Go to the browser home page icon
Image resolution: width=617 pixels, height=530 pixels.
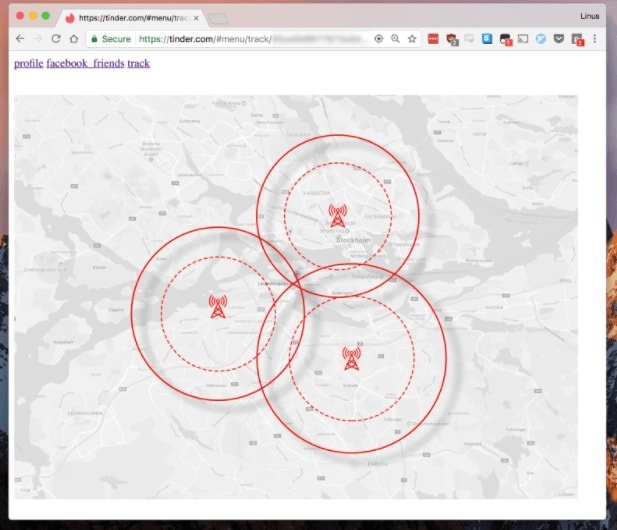(x=73, y=38)
